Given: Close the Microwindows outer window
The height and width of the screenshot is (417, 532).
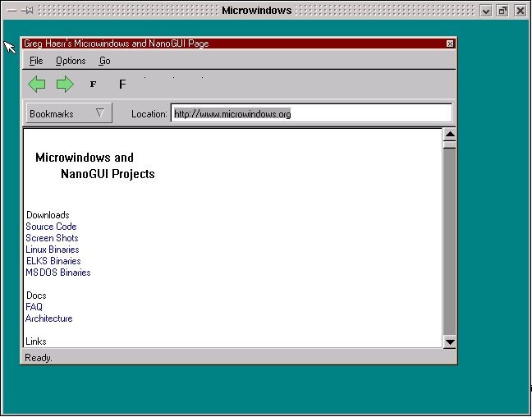Looking at the screenshot, I should click(x=520, y=11).
